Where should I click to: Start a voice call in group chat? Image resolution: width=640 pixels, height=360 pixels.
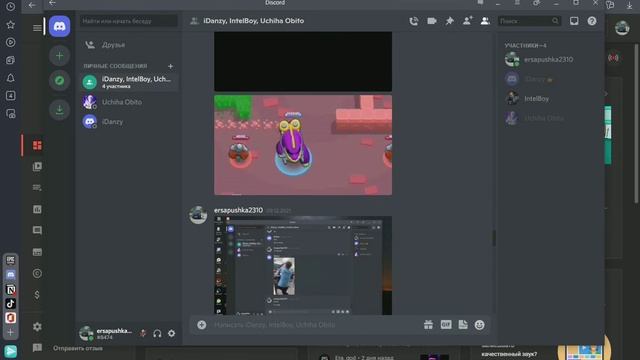coord(413,21)
